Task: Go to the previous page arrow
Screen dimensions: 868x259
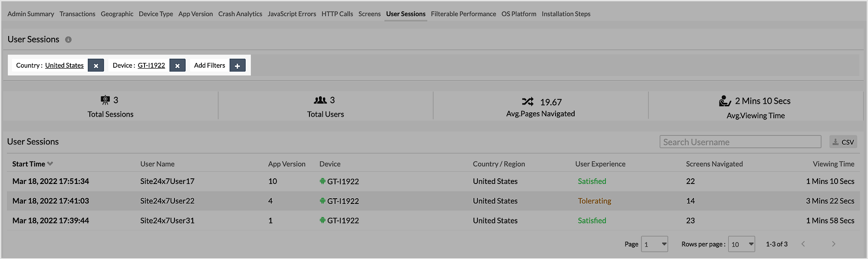Action: tap(803, 244)
